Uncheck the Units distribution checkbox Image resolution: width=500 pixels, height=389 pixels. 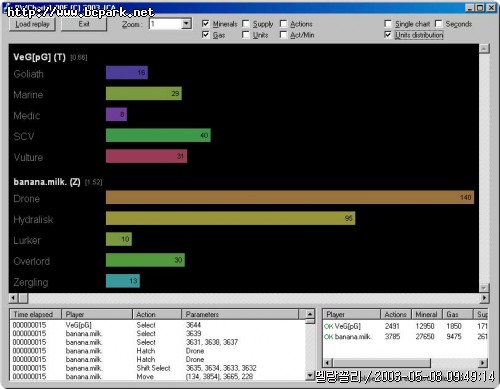click(x=388, y=34)
